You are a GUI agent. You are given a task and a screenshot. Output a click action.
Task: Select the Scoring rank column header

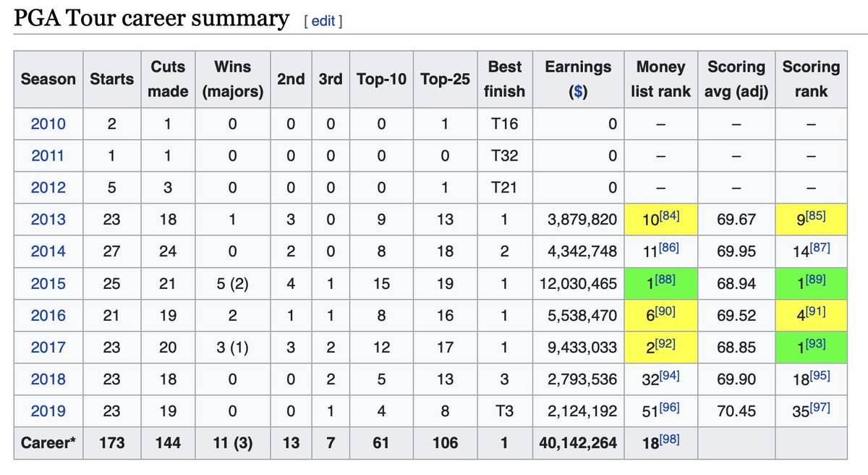(x=811, y=79)
